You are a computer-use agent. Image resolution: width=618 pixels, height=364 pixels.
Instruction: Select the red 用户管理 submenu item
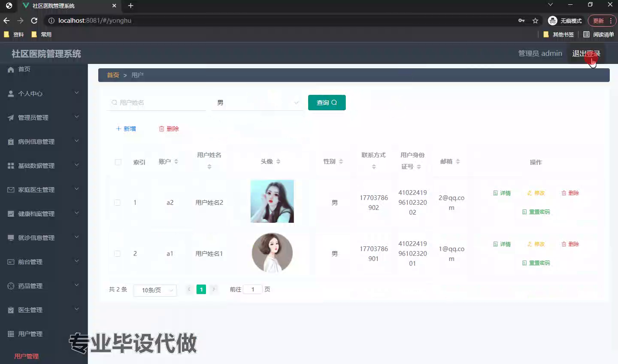[x=27, y=356]
